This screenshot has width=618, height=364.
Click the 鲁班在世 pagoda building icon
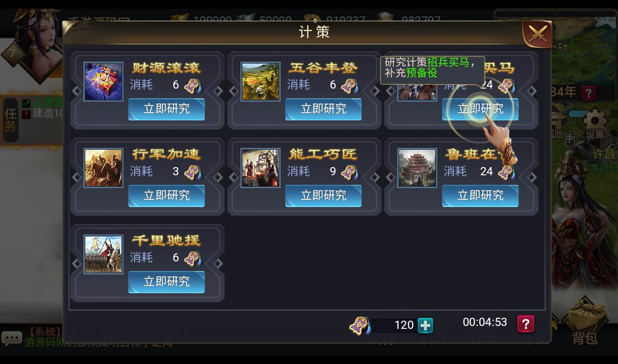tap(417, 168)
